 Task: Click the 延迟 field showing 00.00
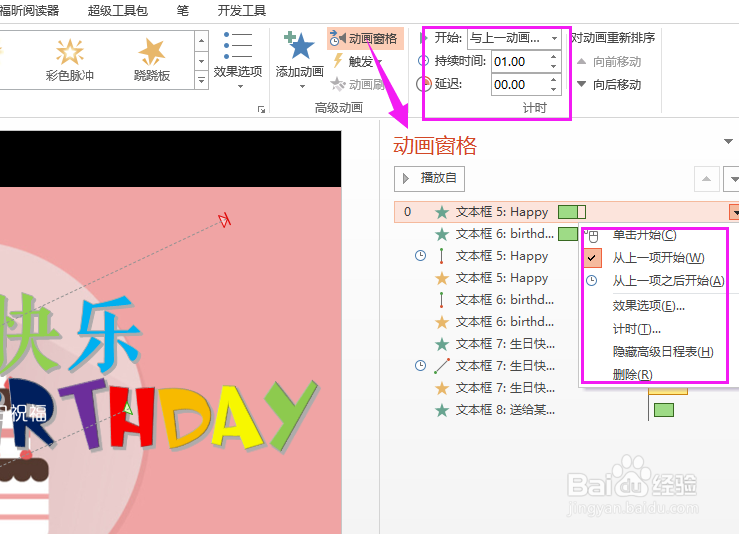519,85
